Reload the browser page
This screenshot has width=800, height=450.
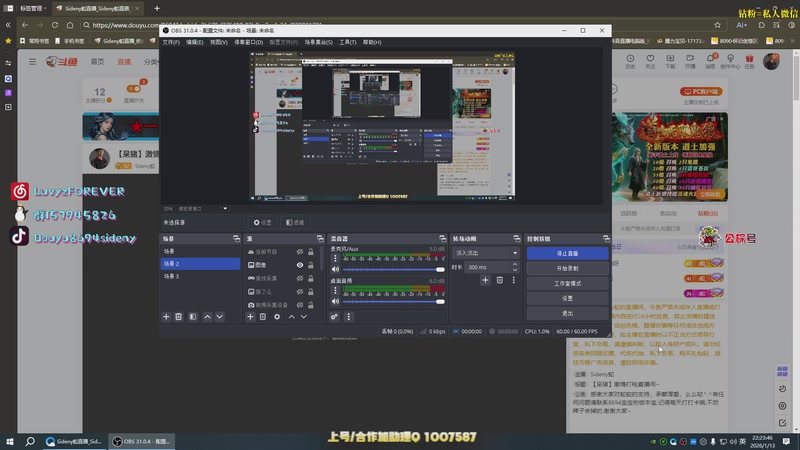click(55, 24)
